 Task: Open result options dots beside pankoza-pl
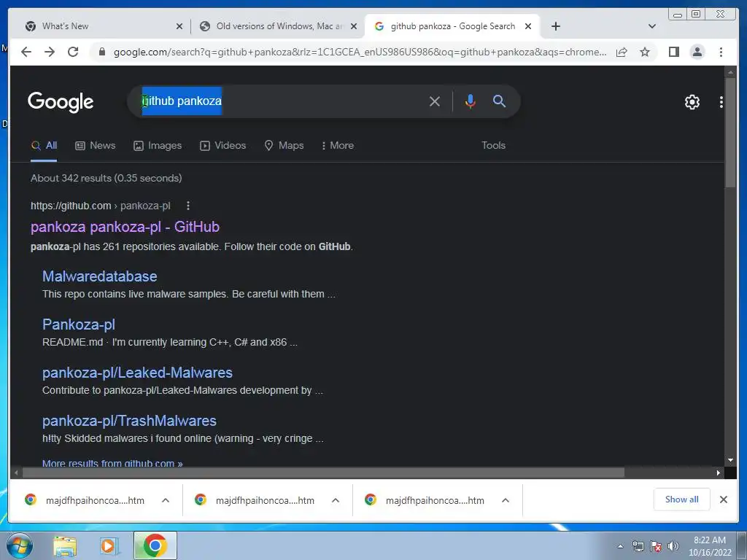click(x=188, y=206)
